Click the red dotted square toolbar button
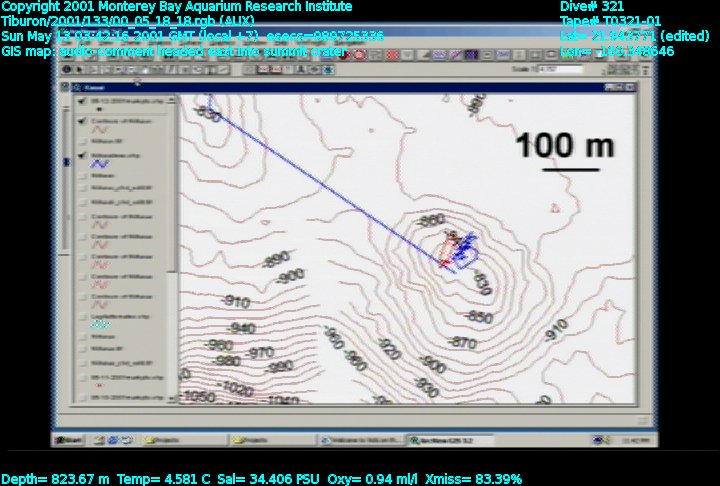 392,55
